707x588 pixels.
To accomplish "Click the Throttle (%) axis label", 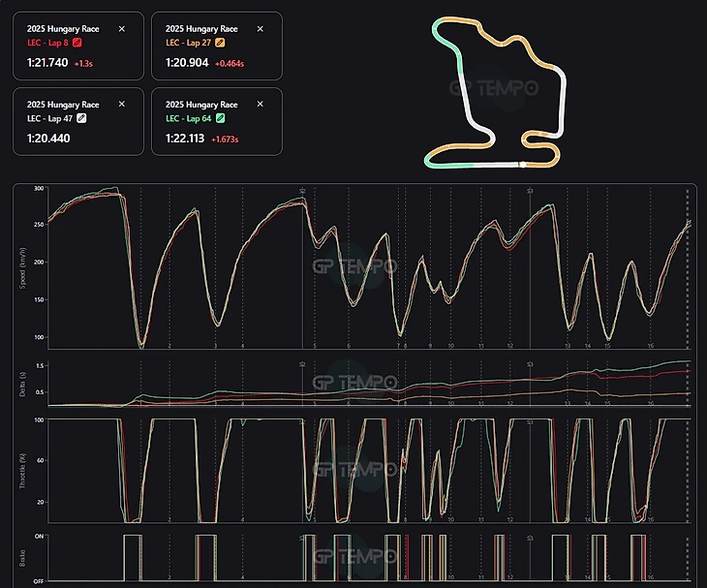I will [35, 470].
